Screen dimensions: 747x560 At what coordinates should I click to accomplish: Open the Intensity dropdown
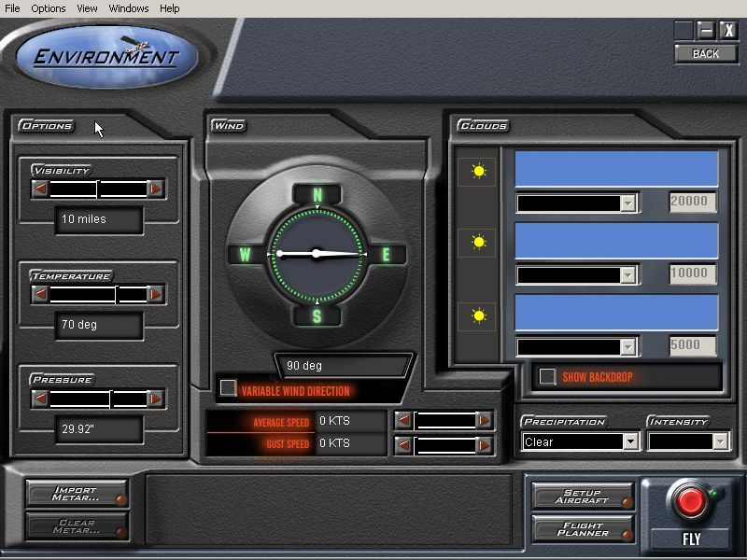click(x=723, y=441)
